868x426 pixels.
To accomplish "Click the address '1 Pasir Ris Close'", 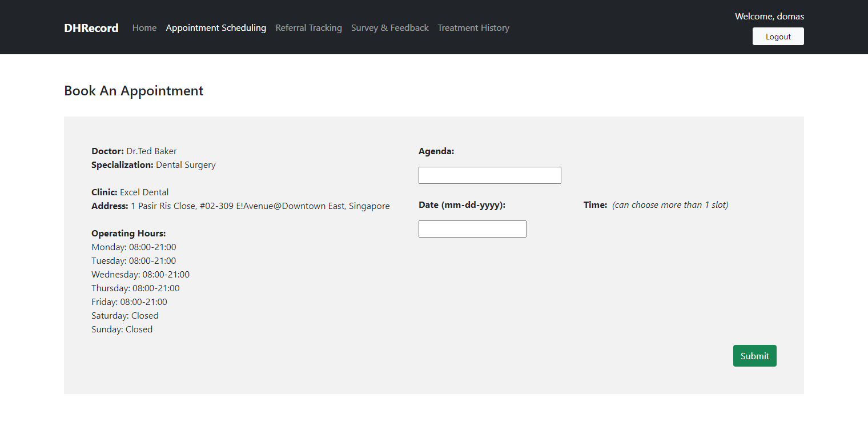I will 163,206.
